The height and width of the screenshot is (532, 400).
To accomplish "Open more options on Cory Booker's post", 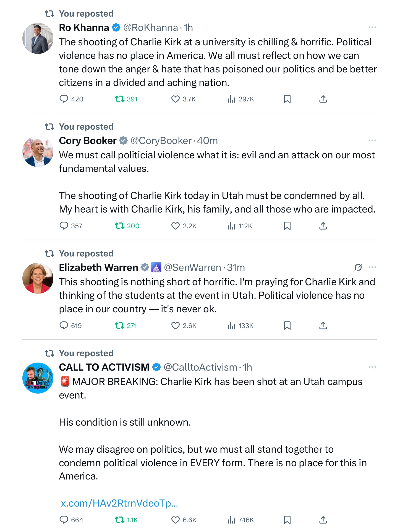I will [x=372, y=141].
